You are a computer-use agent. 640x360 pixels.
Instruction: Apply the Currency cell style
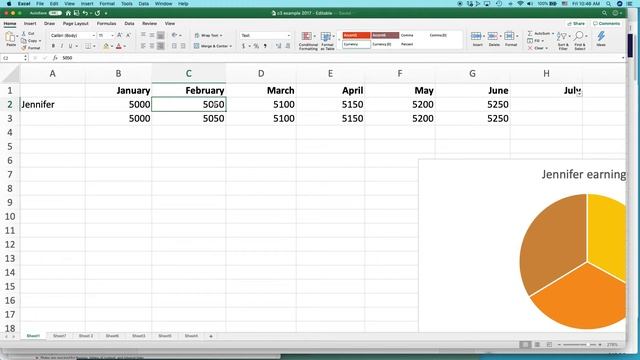click(x=356, y=44)
